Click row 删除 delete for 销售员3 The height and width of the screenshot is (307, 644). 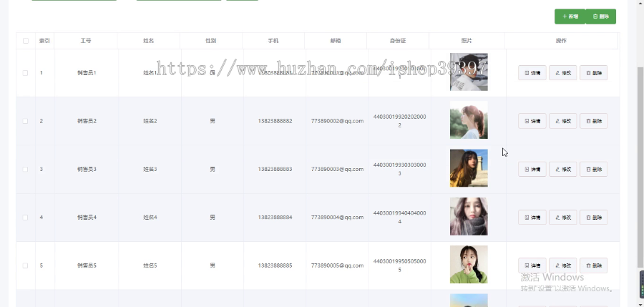coord(593,169)
